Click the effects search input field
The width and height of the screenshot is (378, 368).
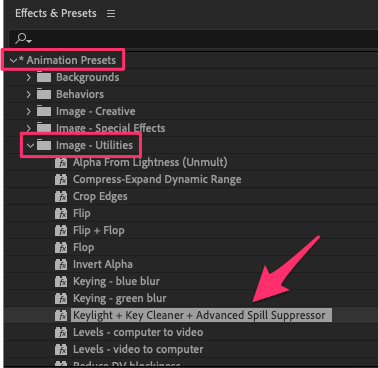pos(193,39)
